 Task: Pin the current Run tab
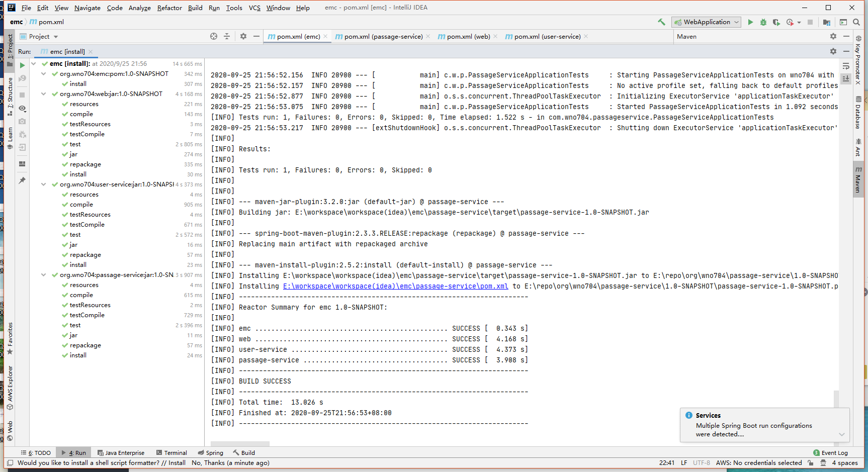pyautogui.click(x=22, y=180)
